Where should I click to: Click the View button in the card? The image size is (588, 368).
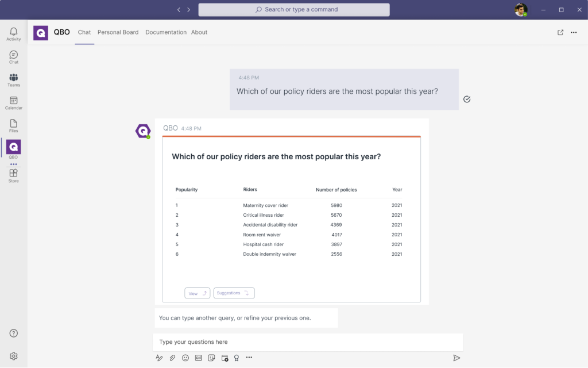tap(197, 293)
